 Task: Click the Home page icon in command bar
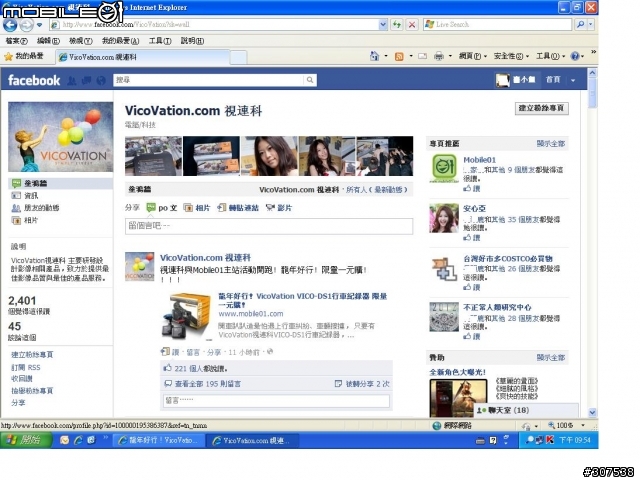[374, 56]
